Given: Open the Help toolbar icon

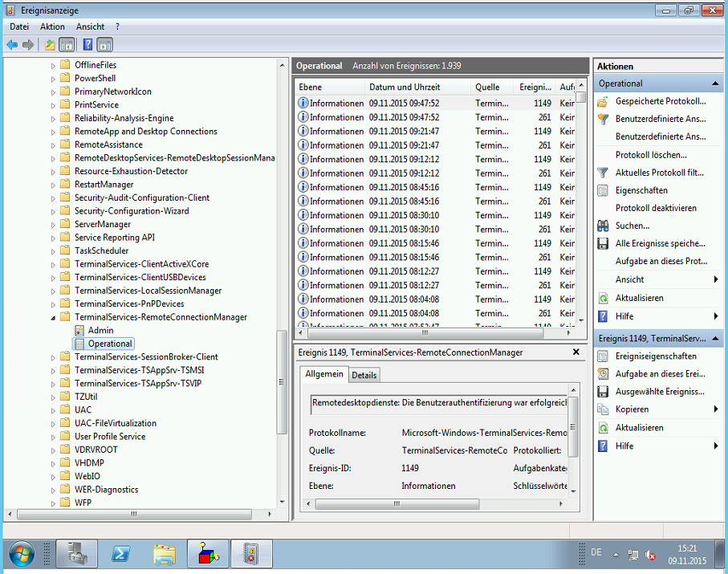Looking at the screenshot, I should [87, 45].
